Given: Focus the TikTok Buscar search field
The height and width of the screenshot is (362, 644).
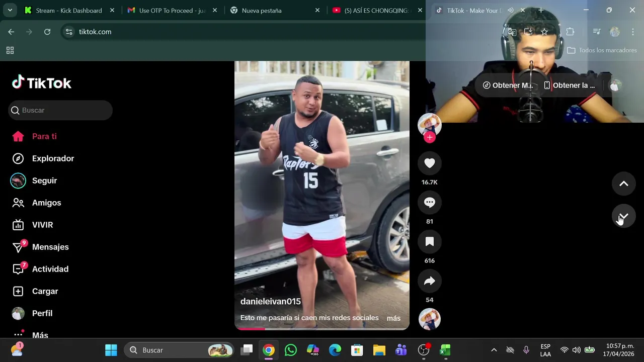Looking at the screenshot, I should [x=60, y=110].
